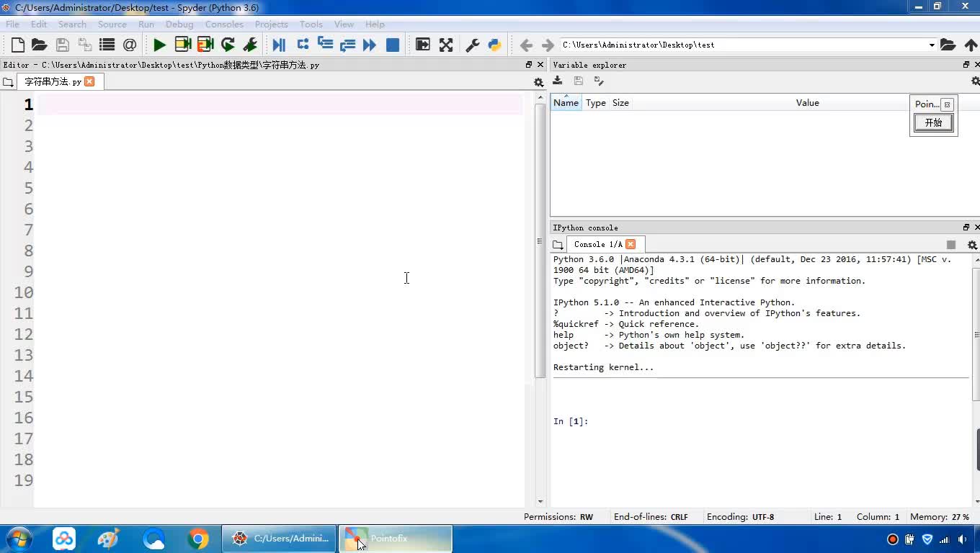The image size is (980, 553).
Task: Stop debugging with the blue square
Action: tap(393, 45)
